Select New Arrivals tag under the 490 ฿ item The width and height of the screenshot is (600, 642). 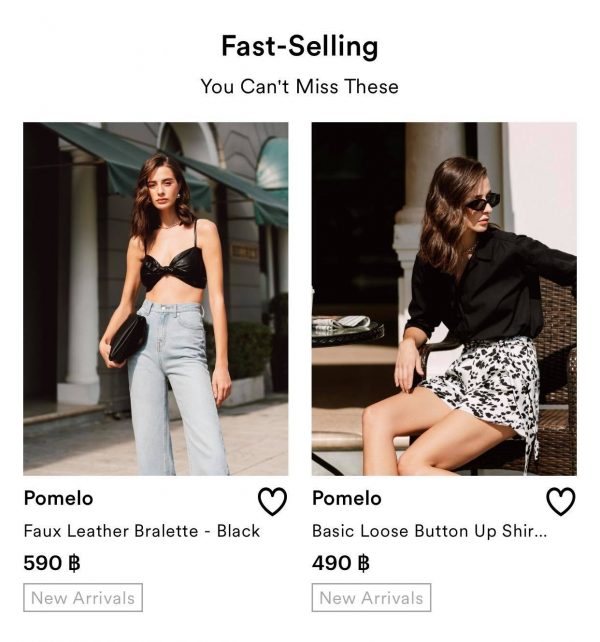point(371,598)
